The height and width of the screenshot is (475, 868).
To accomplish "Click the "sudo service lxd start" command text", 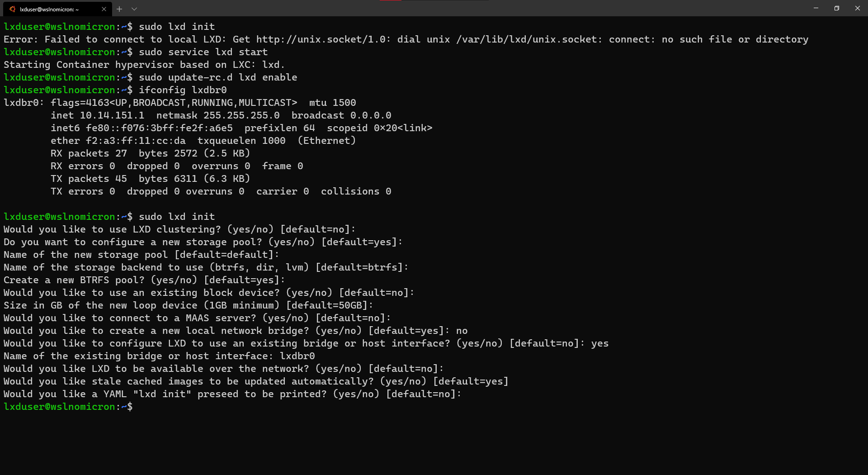I will pyautogui.click(x=203, y=52).
